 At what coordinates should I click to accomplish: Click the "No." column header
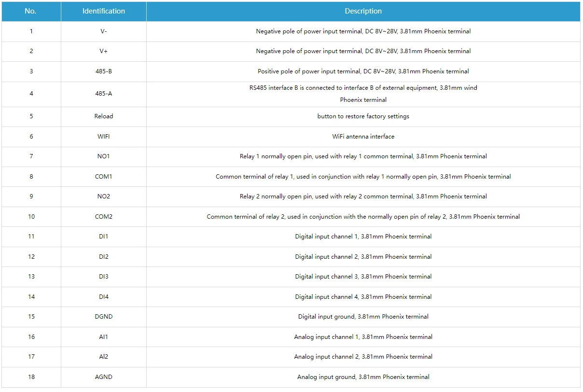(30, 11)
